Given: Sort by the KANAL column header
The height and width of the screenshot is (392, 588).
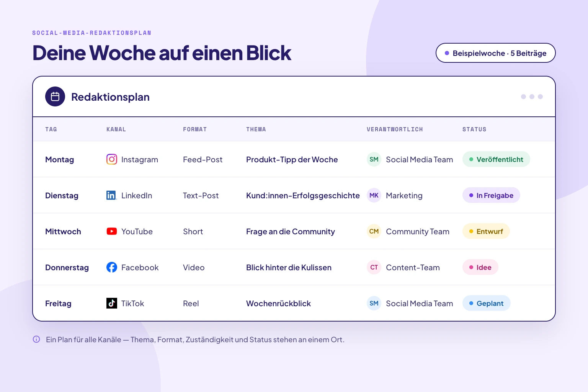Looking at the screenshot, I should pos(116,129).
